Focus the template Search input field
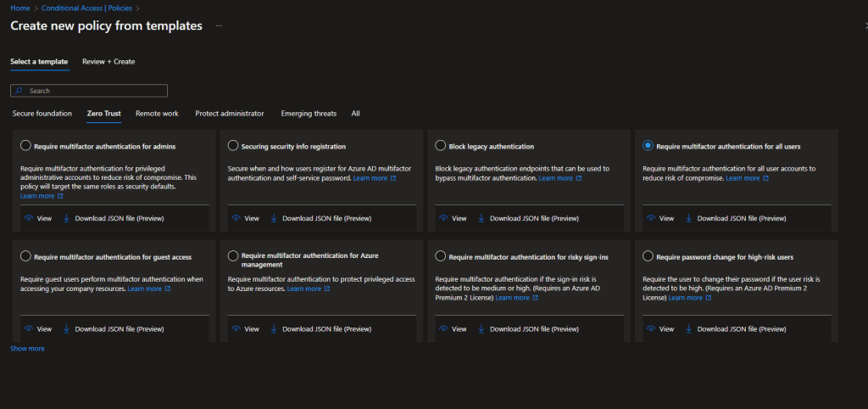The width and height of the screenshot is (868, 409). point(95,91)
